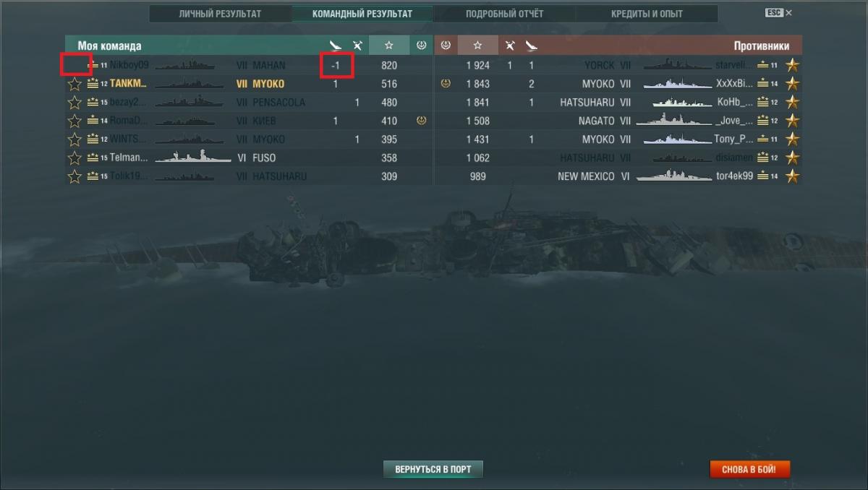Click the Снова в бой! button
This screenshot has height=490, width=868.
coord(749,469)
